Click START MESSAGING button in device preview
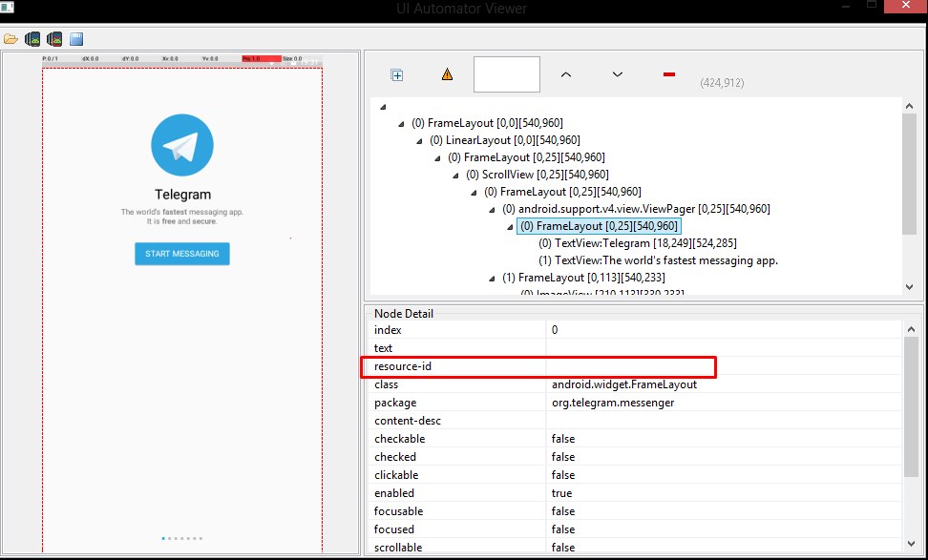Viewport: 928px width, 560px height. [182, 254]
